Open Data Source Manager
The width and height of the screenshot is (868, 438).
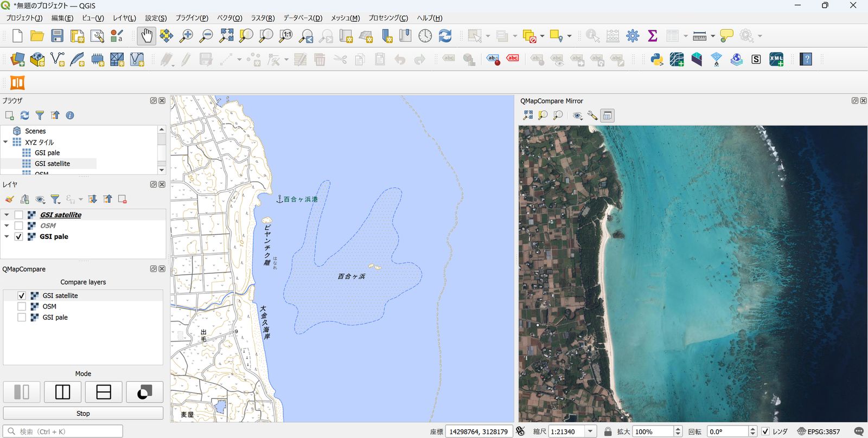(x=17, y=59)
